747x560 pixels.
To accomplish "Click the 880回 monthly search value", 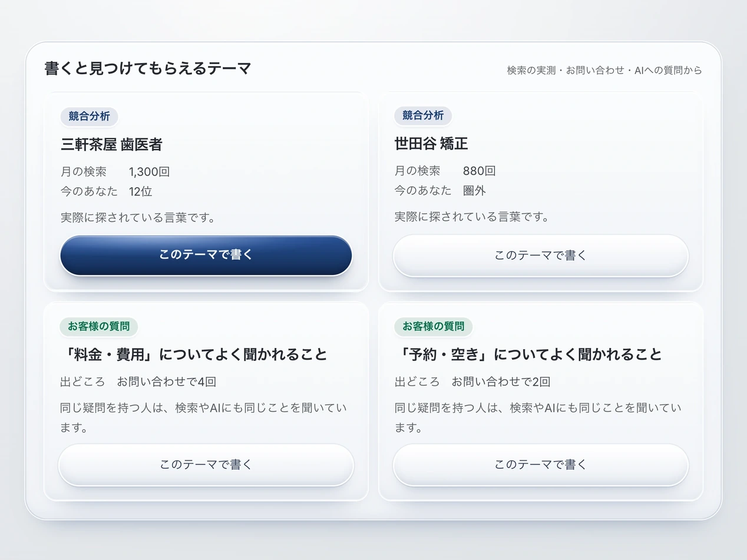I will point(479,171).
